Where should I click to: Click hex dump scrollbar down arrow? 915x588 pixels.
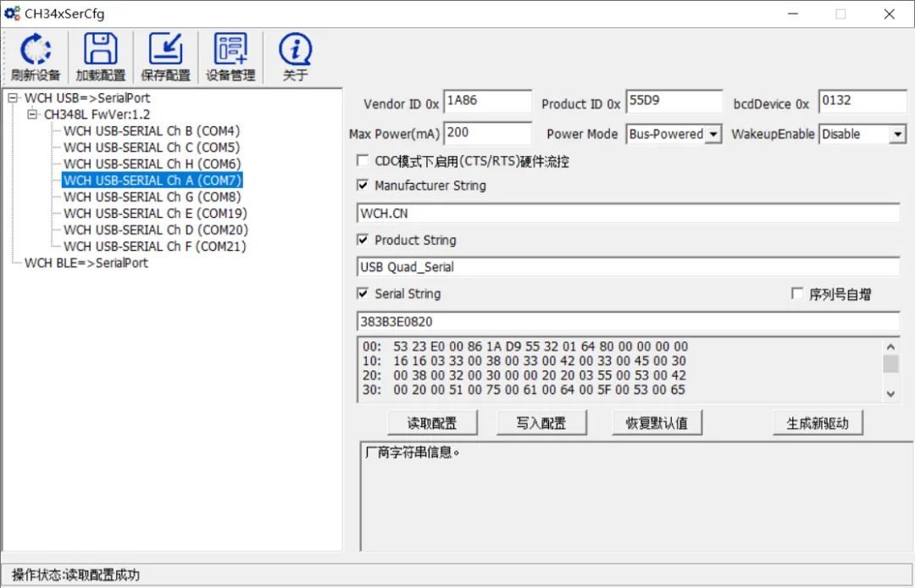click(890, 394)
